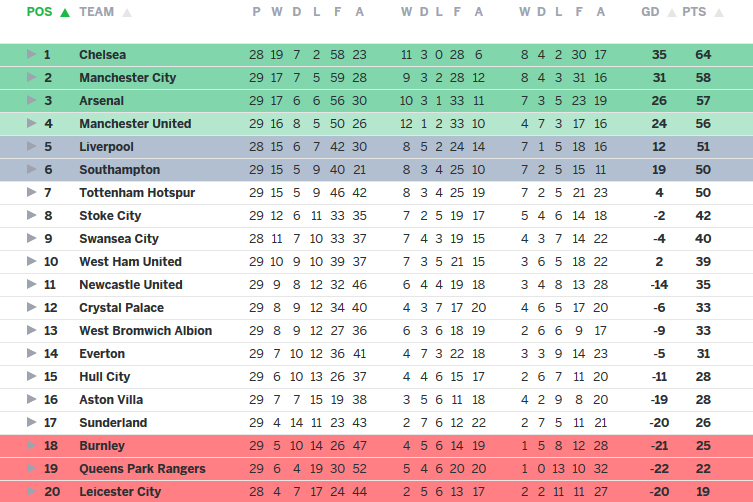Sort table by POS green arrow
The width and height of the screenshot is (753, 502).
pos(65,13)
